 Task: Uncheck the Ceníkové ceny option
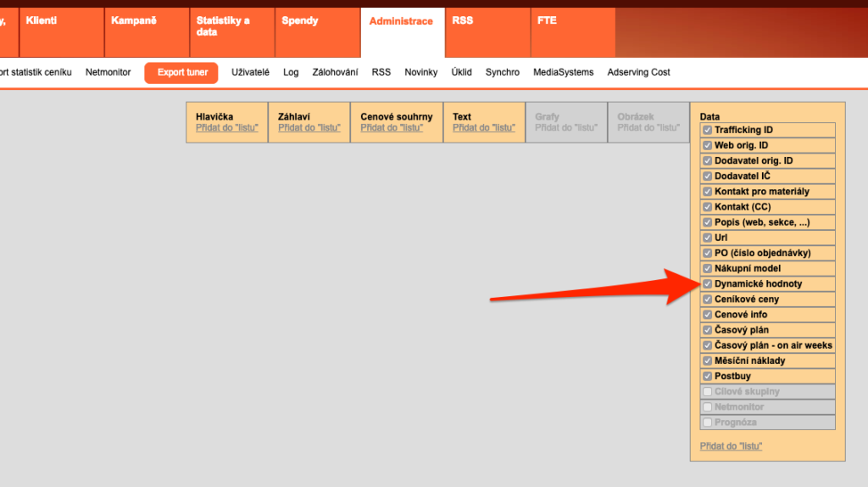pos(707,299)
